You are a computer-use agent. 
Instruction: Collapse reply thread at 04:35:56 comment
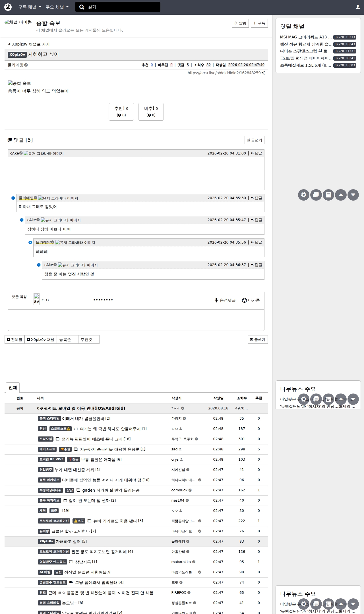[x=30, y=242]
